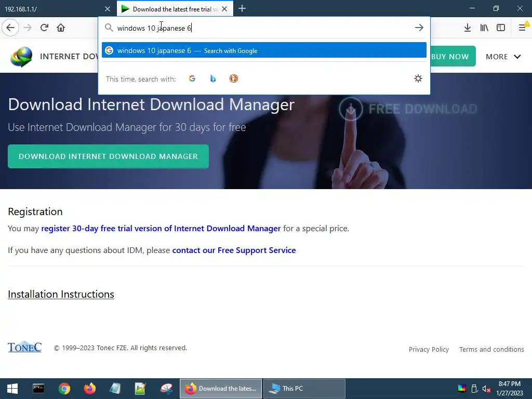Screen dimensions: 532x399
Task: Expand the MORE dropdown menu
Action: [503, 57]
